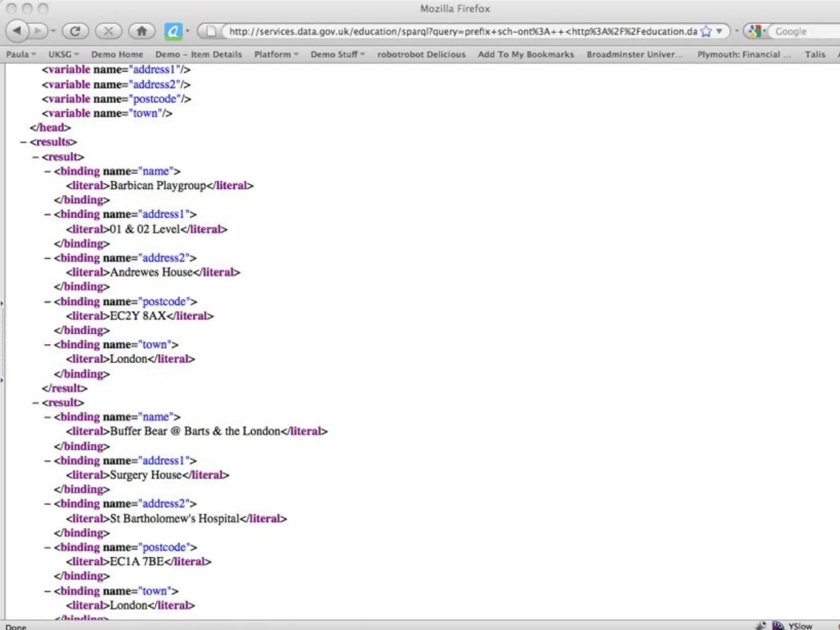Viewport: 840px width, 630px height.
Task: Click the Google search engine icon
Action: 754,31
